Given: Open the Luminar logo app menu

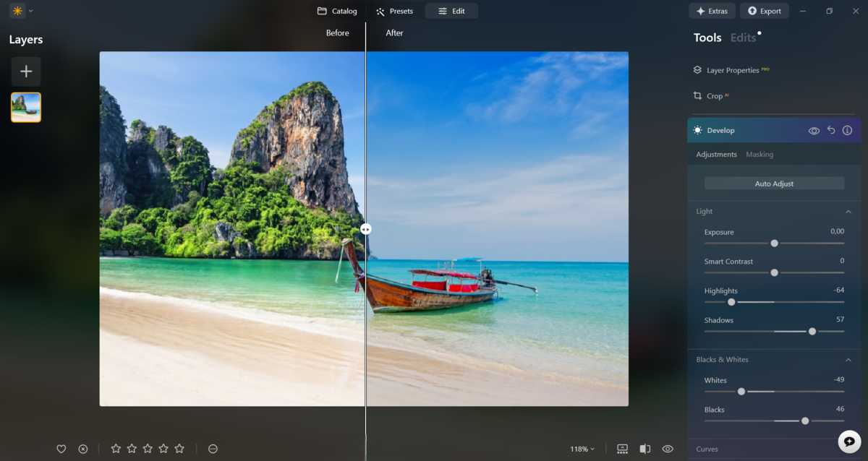Looking at the screenshot, I should pyautogui.click(x=17, y=11).
